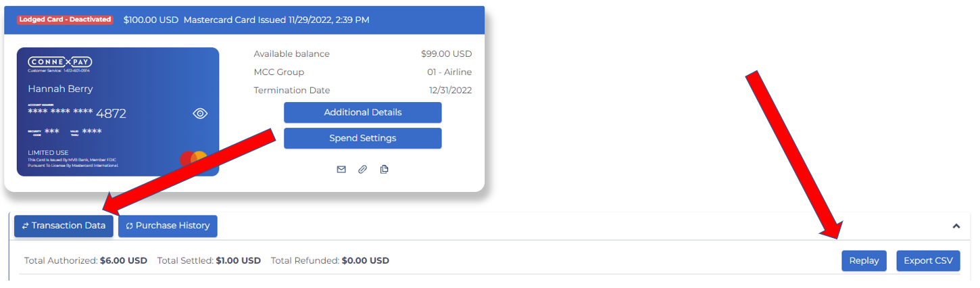Viewport: 980px width, 288px height.
Task: Open Additional Details for the card
Action: pos(362,112)
